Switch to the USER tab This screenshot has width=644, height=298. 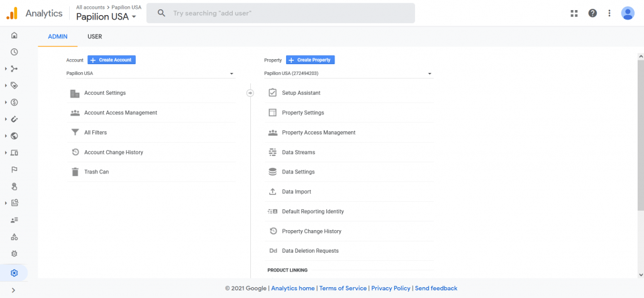click(95, 36)
